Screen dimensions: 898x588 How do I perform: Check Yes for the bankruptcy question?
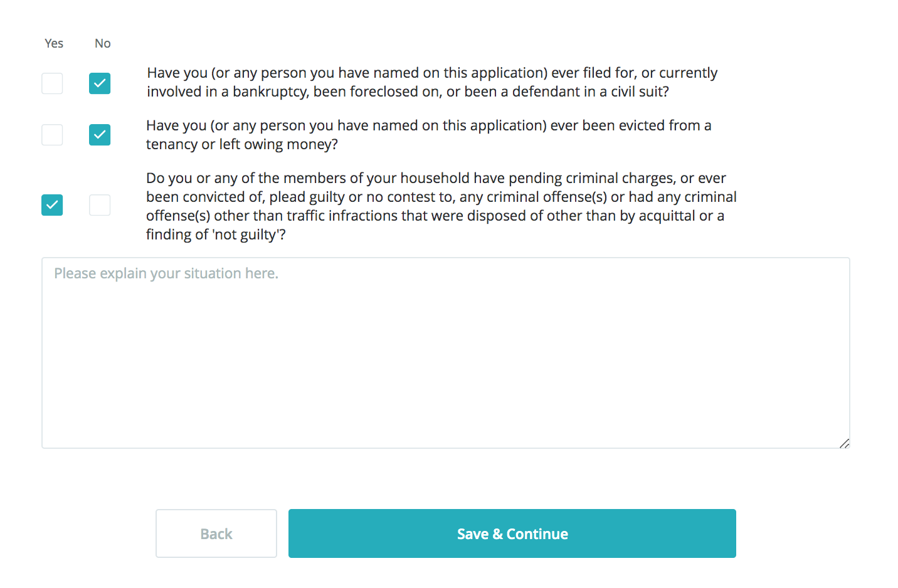(52, 83)
